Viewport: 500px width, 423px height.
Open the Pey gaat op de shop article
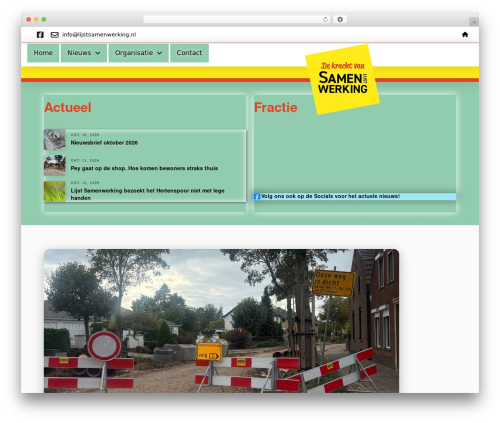[x=144, y=168]
